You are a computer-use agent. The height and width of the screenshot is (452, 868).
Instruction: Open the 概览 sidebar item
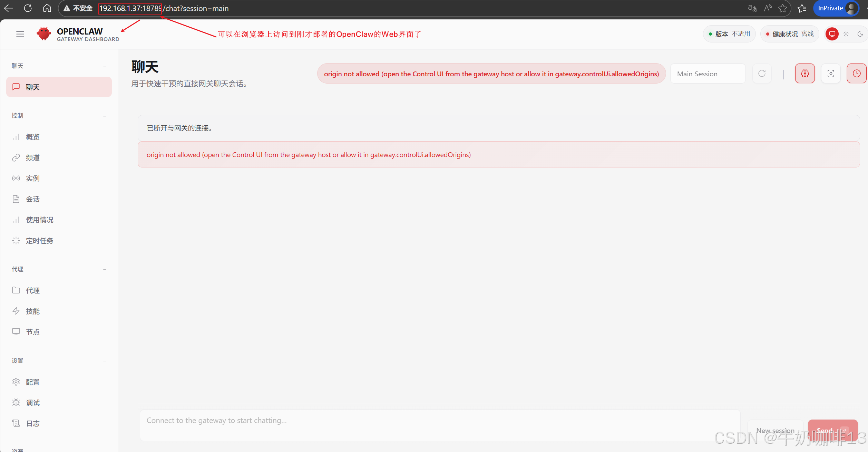33,137
